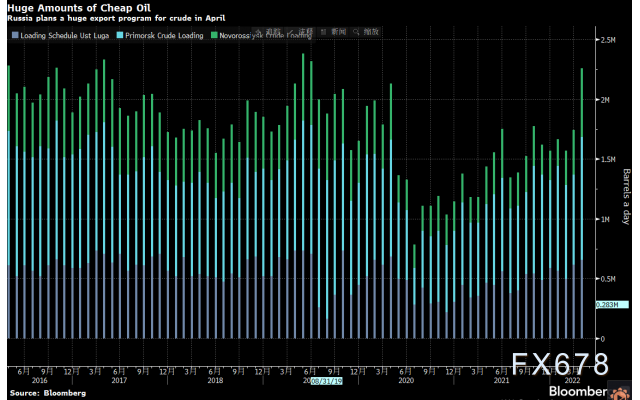Click the 2021 year label on the x-axis
Image resolution: width=640 pixels, height=400 pixels.
502,380
